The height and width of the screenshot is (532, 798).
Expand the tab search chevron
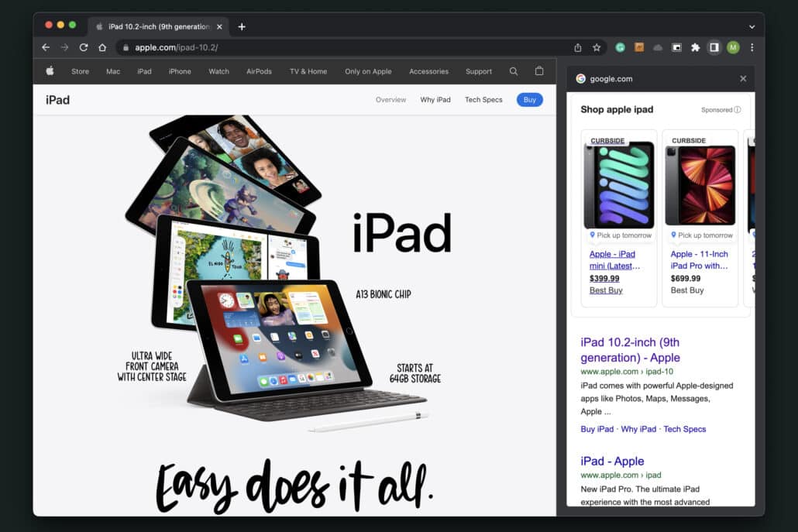tap(752, 26)
